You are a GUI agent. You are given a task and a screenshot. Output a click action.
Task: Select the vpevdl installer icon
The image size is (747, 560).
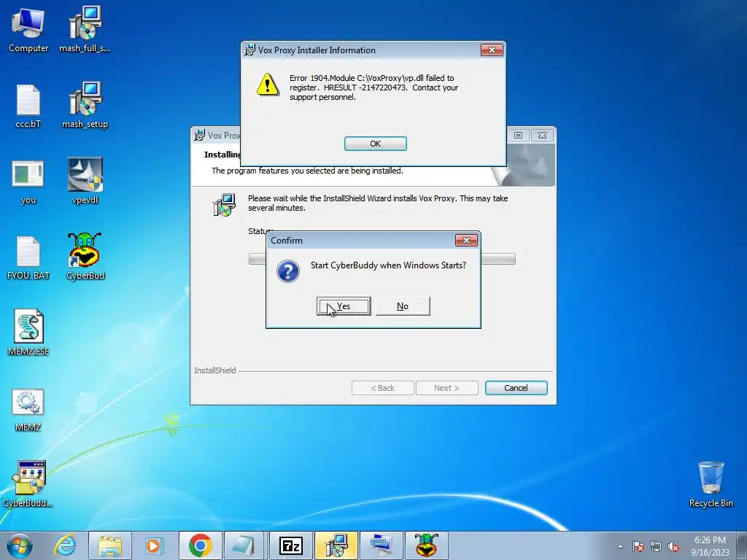[85, 181]
